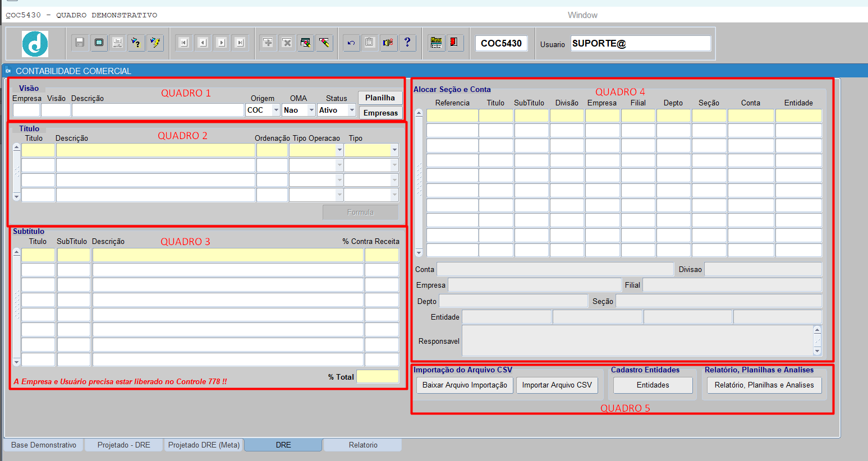Screen dimensions: 868x461
Task: Switch to Projetado - DRE tab
Action: [124, 445]
